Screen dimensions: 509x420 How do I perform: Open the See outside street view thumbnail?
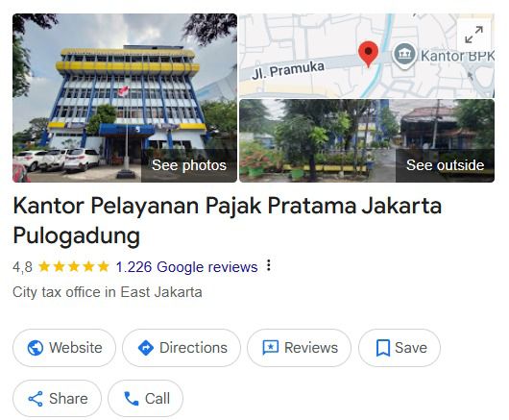(367, 140)
